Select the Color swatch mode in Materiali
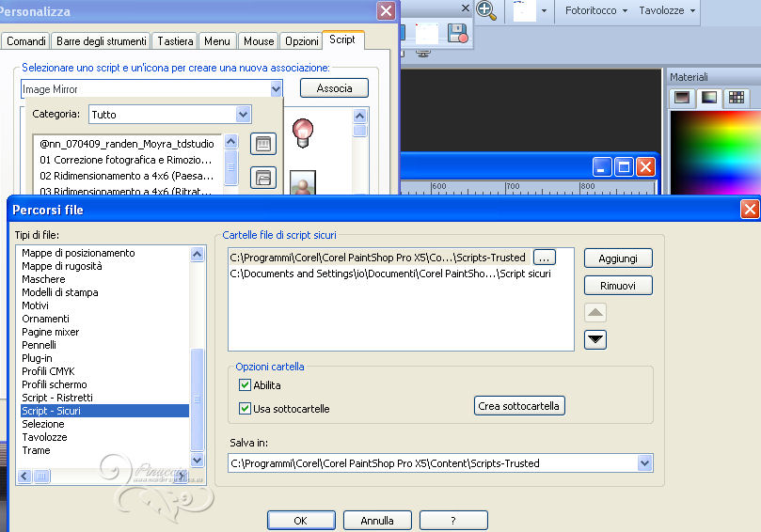The height and width of the screenshot is (532, 761). point(682,98)
